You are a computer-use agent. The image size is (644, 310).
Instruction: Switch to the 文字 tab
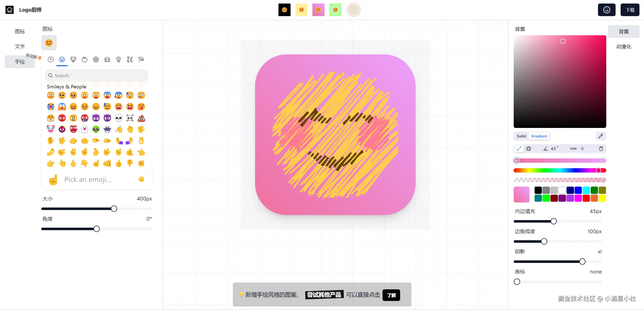(x=20, y=46)
